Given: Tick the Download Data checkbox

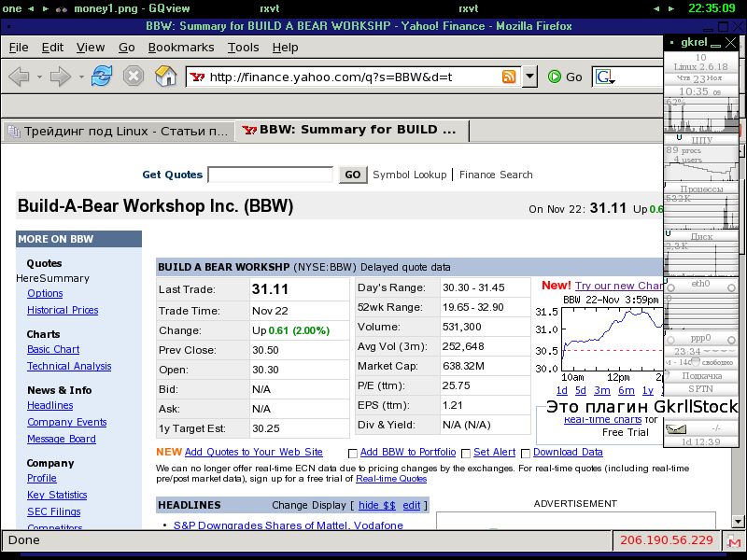Looking at the screenshot, I should [x=526, y=453].
